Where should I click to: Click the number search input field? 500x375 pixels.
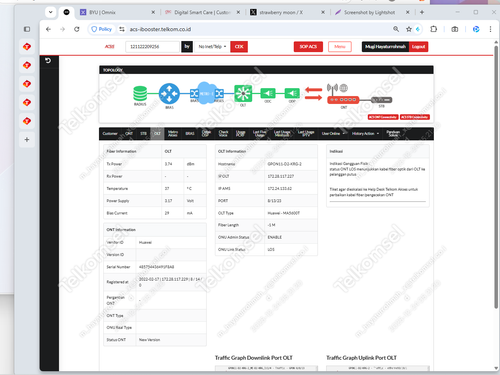(x=152, y=47)
